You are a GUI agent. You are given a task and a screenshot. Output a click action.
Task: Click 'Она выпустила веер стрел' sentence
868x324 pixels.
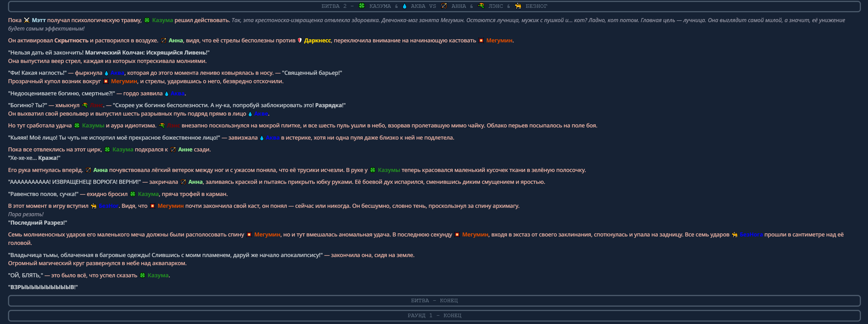click(x=107, y=61)
